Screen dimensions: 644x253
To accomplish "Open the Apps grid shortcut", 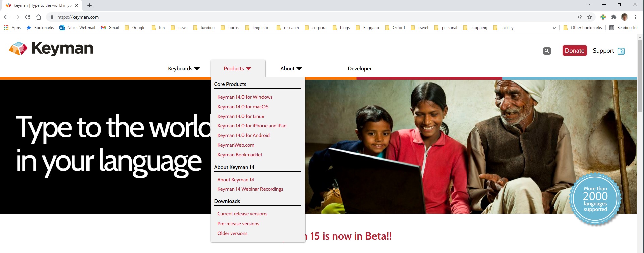I will click(x=12, y=28).
